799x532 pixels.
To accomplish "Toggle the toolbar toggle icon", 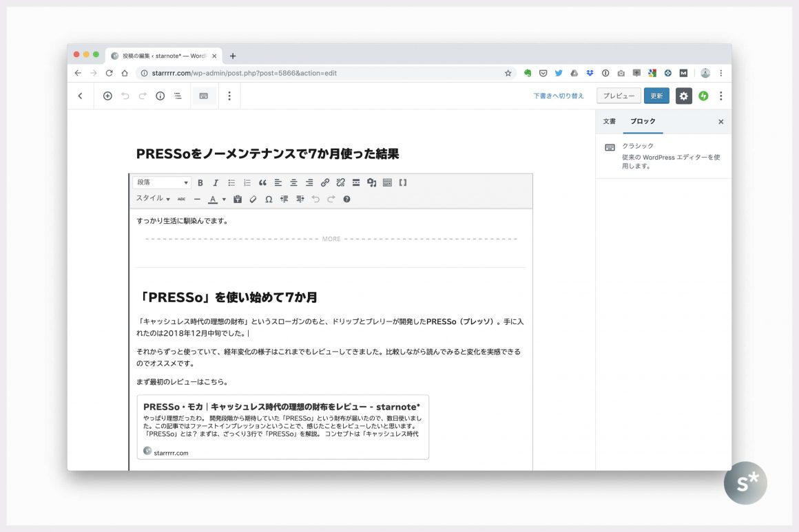I will (x=387, y=183).
